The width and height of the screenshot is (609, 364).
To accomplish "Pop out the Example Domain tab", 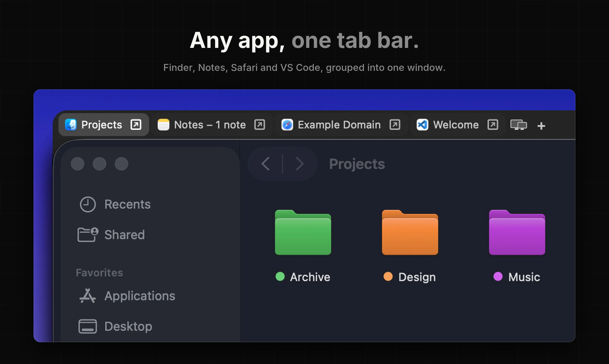I will [x=395, y=125].
